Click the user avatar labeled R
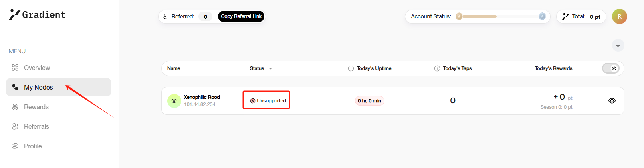The width and height of the screenshot is (644, 168). tap(620, 16)
